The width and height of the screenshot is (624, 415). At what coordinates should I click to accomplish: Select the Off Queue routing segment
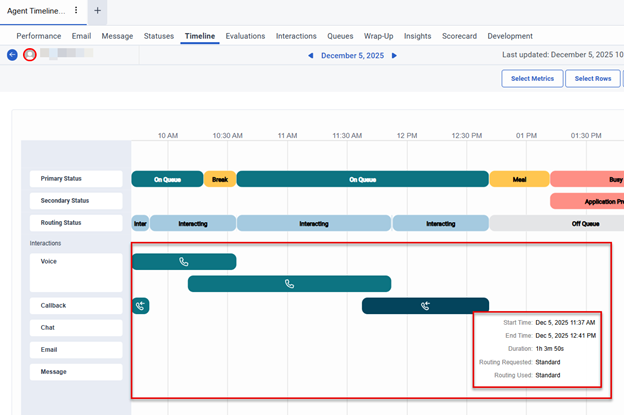pos(585,224)
